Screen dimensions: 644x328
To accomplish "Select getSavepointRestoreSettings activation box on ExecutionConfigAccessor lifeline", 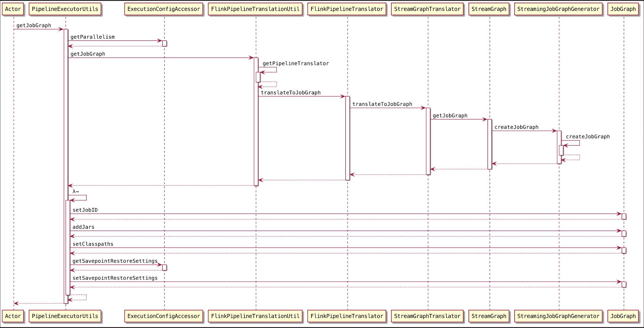I will (x=165, y=268).
